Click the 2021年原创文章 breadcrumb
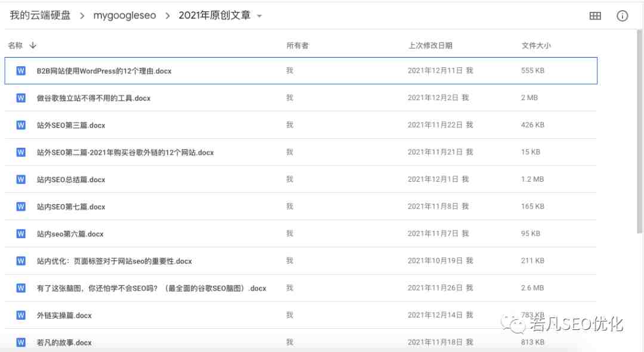644x352 pixels. point(215,15)
